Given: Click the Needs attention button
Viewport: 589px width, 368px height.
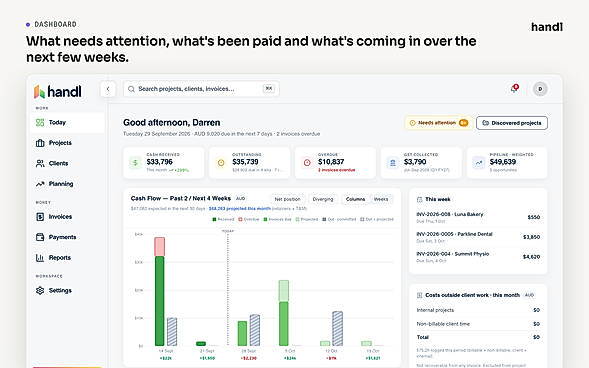Looking at the screenshot, I should [439, 123].
